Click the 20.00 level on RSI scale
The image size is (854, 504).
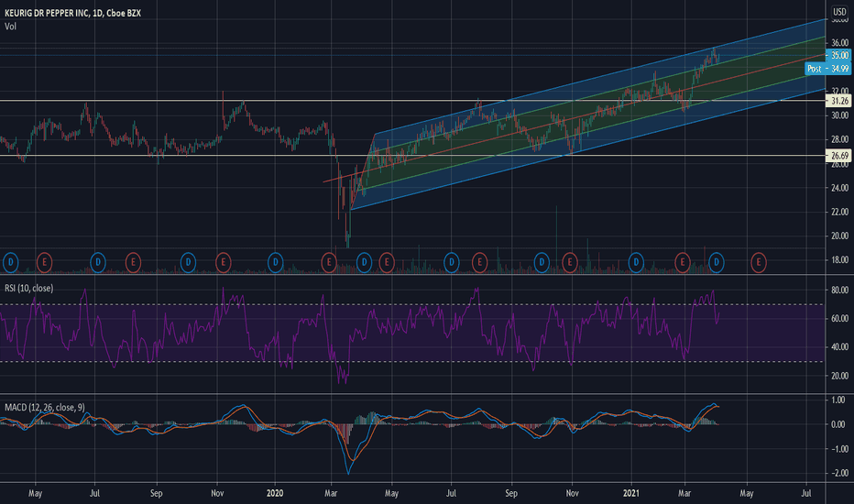839,376
